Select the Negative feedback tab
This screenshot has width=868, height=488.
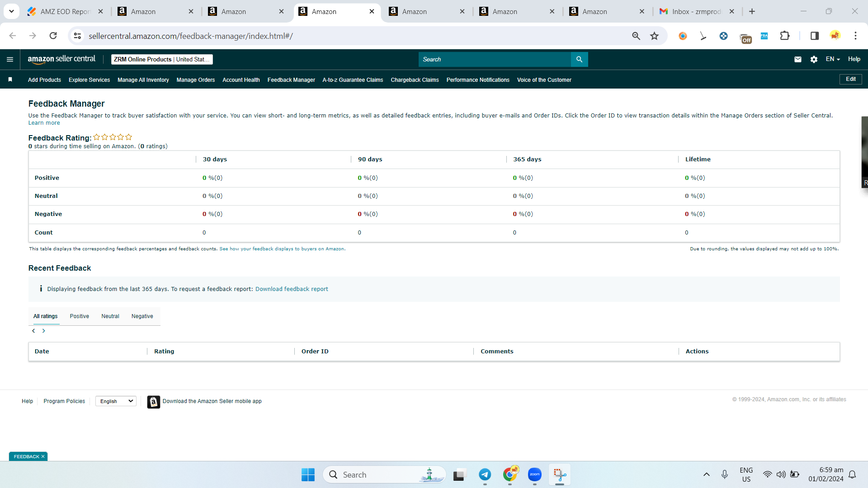[142, 316]
